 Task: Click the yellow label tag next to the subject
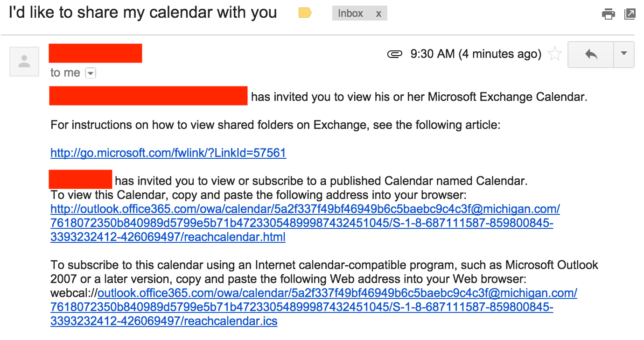tap(304, 13)
